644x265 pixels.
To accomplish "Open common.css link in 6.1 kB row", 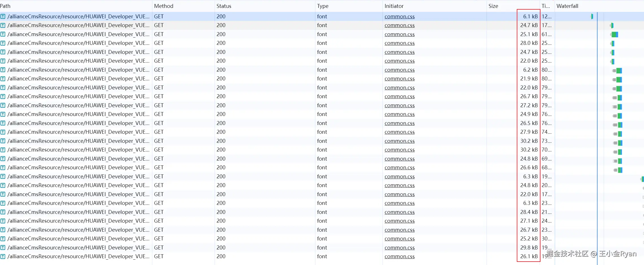I will coord(399,16).
